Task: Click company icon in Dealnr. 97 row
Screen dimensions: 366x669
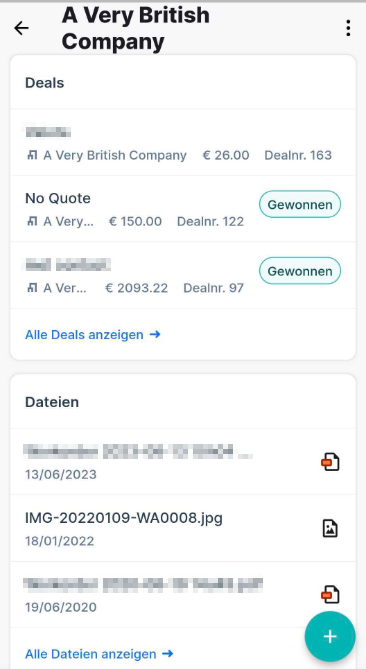Action: (32, 288)
